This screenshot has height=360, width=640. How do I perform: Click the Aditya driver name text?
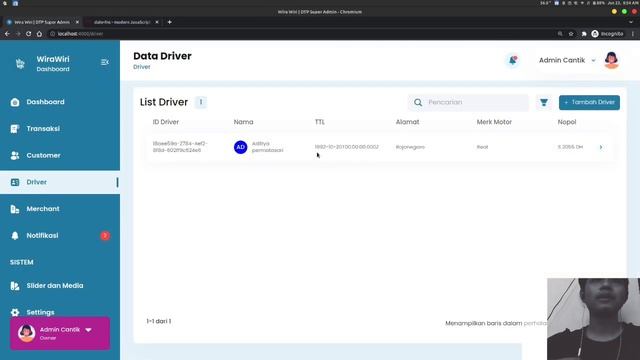pyautogui.click(x=267, y=147)
